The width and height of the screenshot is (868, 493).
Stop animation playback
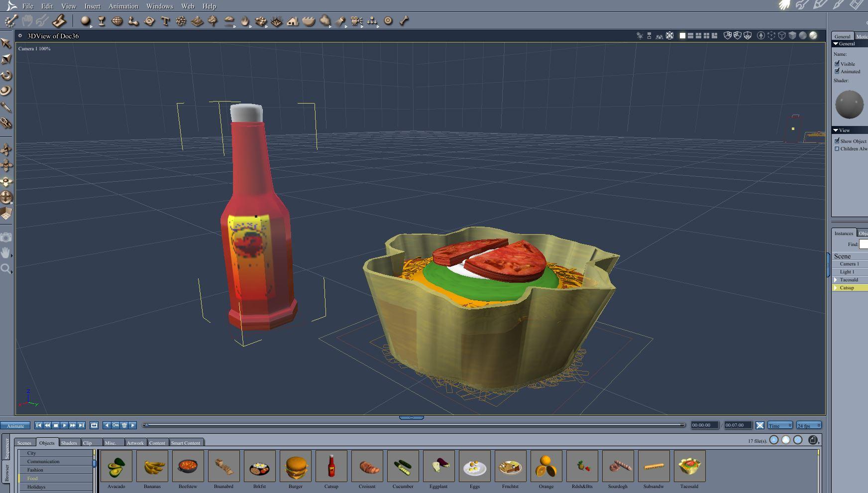click(56, 425)
